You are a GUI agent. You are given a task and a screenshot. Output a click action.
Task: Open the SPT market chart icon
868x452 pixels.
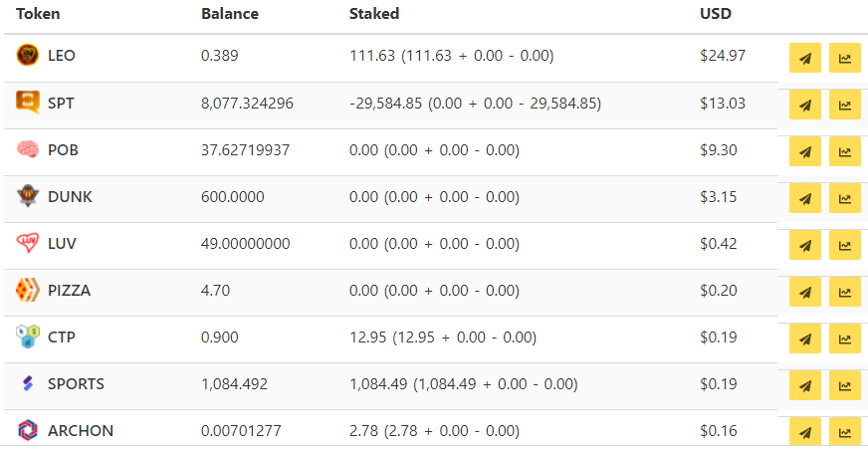[845, 105]
